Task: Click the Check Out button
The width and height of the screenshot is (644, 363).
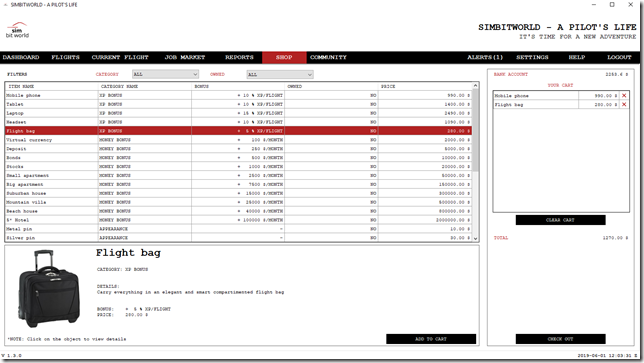Action: click(560, 339)
